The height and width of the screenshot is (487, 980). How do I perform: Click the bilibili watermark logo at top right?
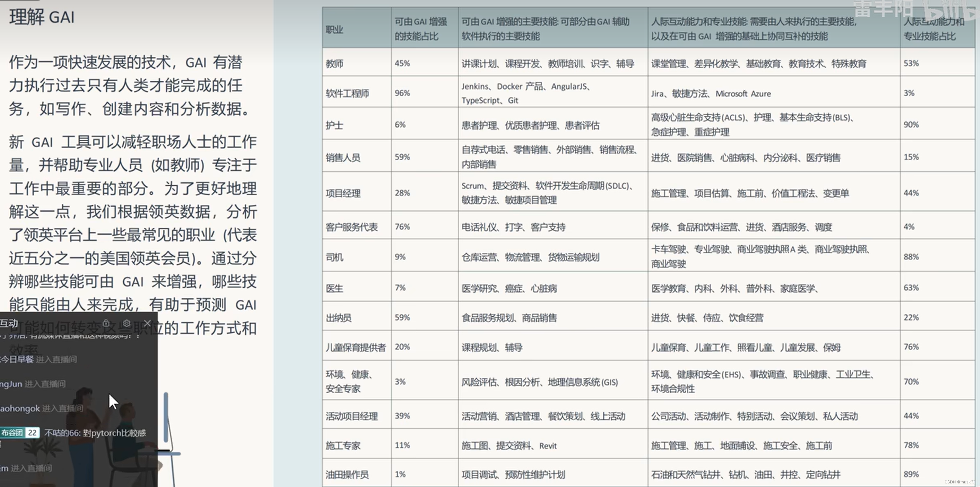tap(950, 9)
